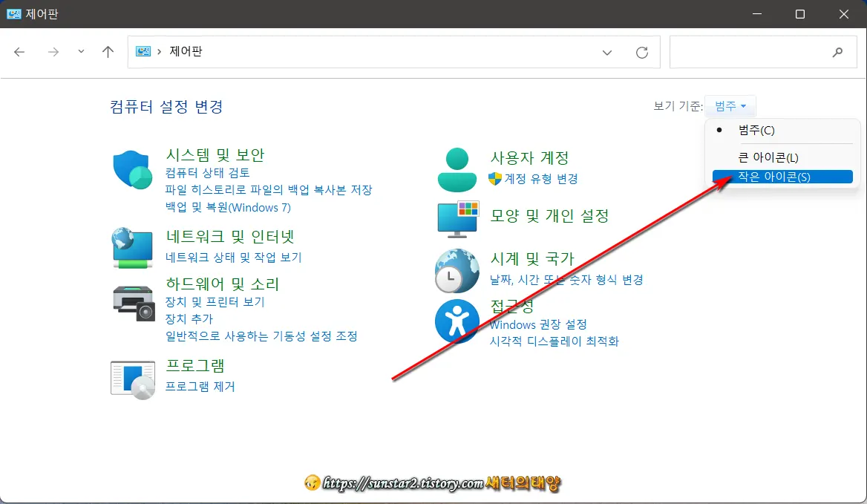Viewport: 867px width, 504px height.
Task: Open 시스템 및 보안 shield icon
Action: [x=132, y=169]
